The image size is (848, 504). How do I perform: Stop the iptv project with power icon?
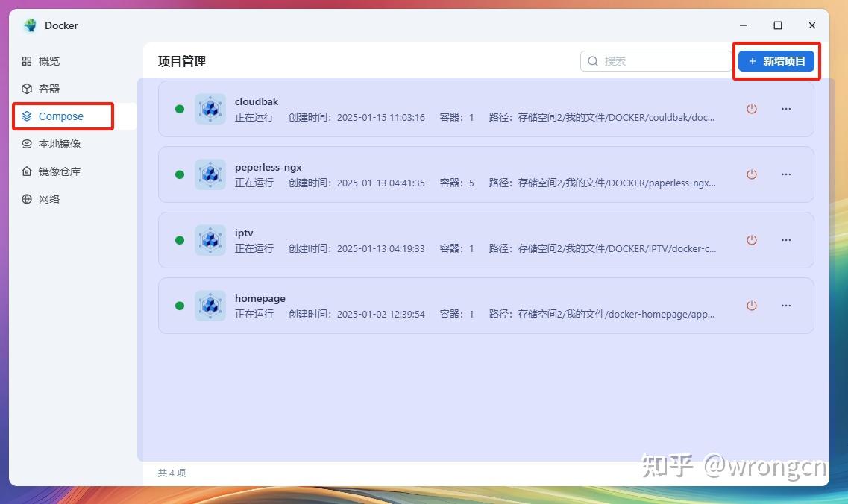coord(752,239)
